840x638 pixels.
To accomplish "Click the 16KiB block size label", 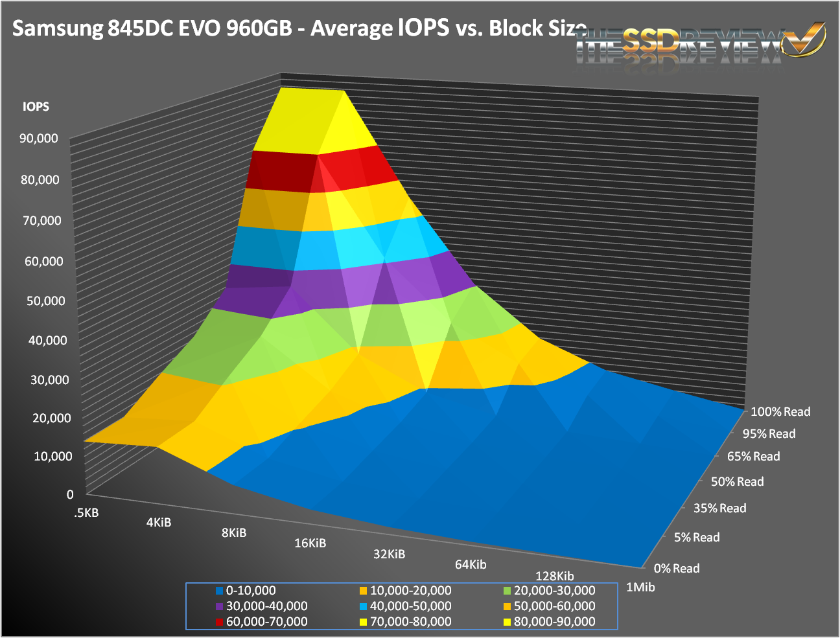I will [310, 543].
